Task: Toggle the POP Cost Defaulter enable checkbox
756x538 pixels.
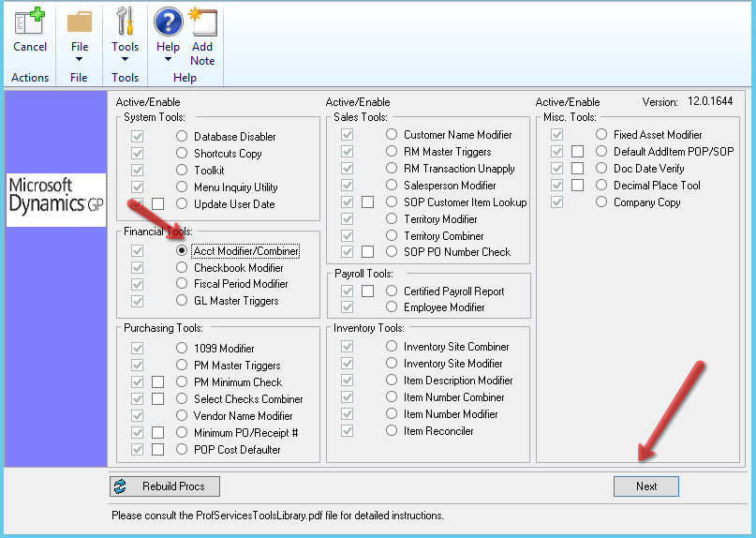Action: pos(157,450)
